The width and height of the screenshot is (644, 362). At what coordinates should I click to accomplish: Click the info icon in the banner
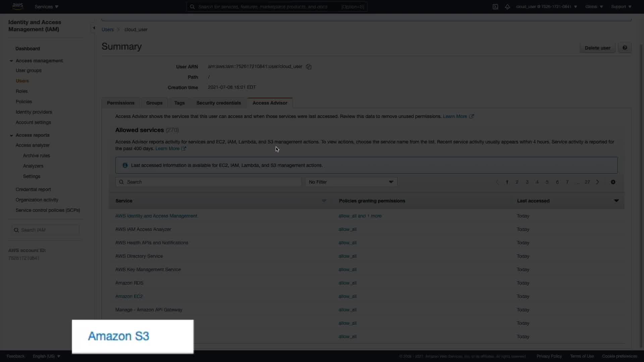[x=125, y=165]
